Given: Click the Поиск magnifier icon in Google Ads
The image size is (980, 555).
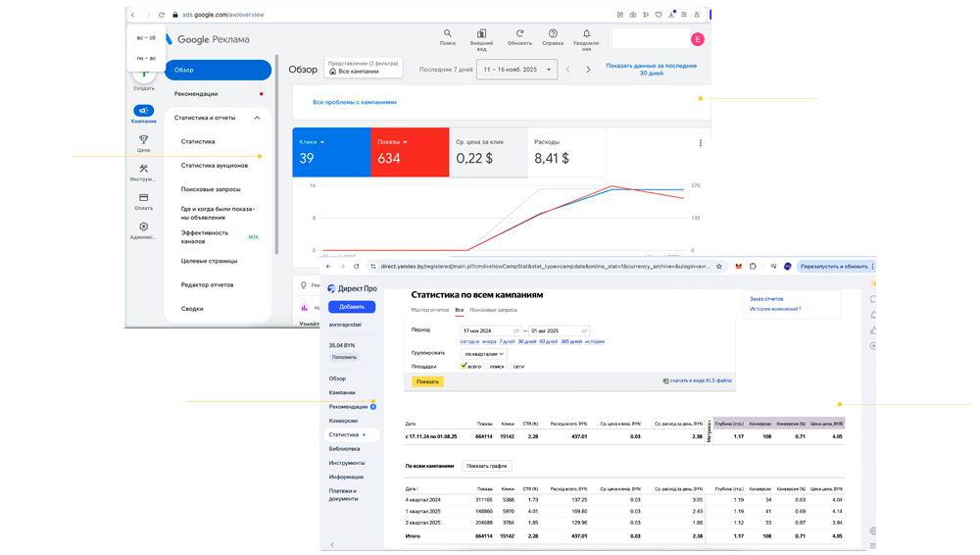Looking at the screenshot, I should point(448,34).
